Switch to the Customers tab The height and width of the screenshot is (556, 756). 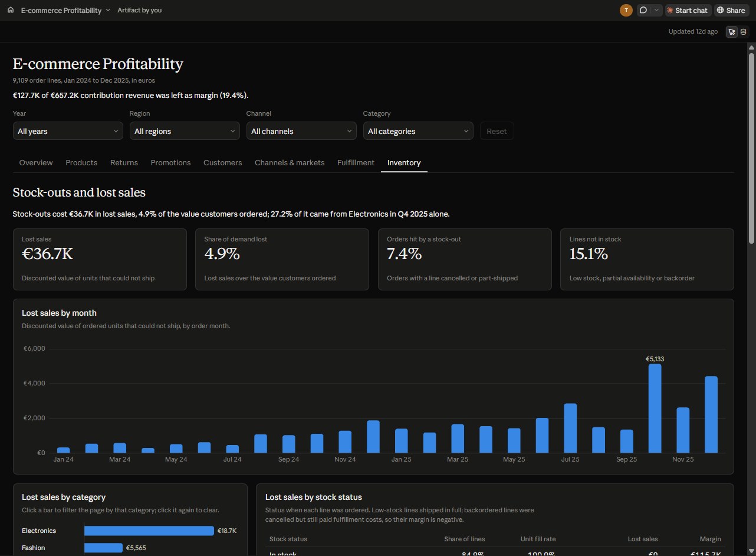tap(223, 162)
